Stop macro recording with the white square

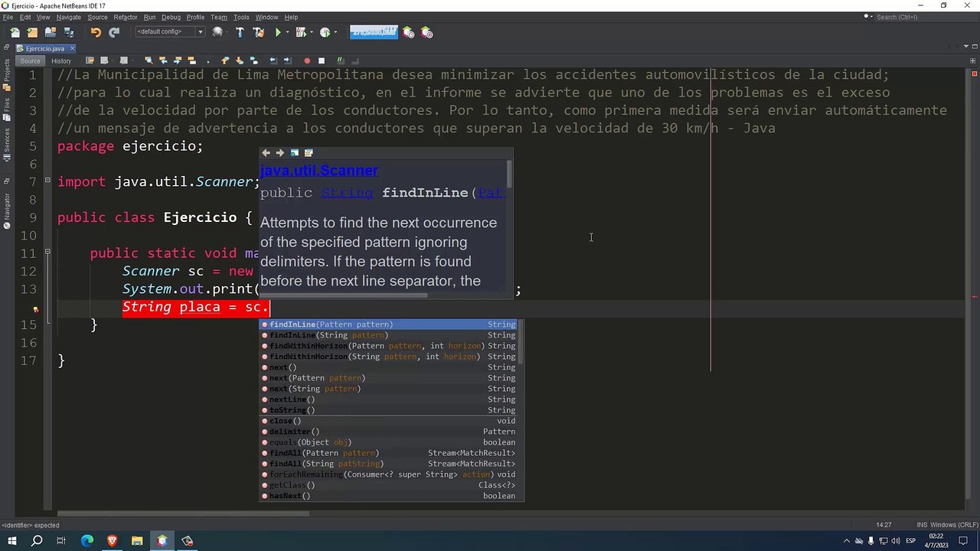[322, 60]
